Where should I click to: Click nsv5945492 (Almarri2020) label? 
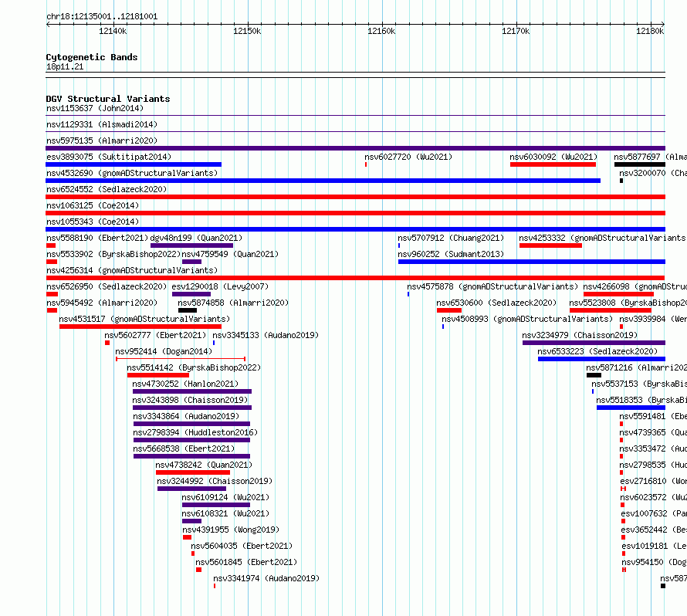coord(102,303)
